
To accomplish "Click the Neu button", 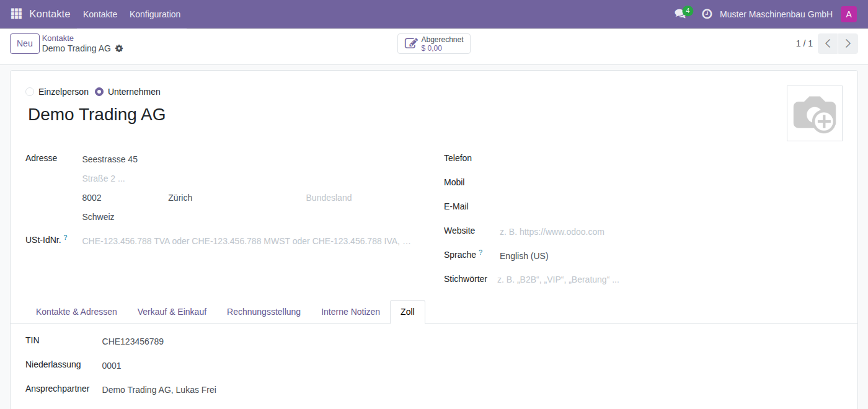I will 25,43.
